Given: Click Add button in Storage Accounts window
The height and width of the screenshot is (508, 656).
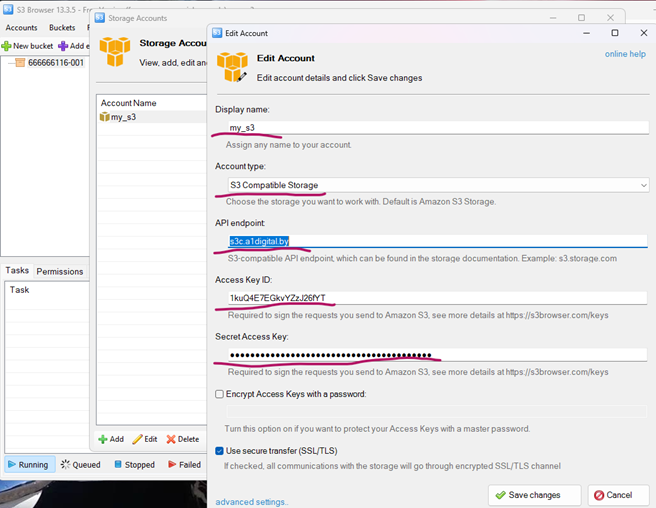Looking at the screenshot, I should 111,439.
